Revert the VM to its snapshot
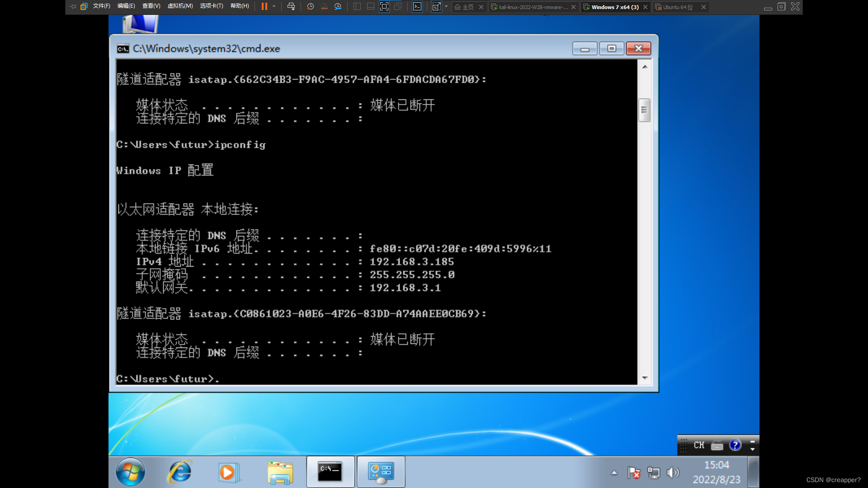Image resolution: width=868 pixels, height=488 pixels. pyautogui.click(x=324, y=7)
